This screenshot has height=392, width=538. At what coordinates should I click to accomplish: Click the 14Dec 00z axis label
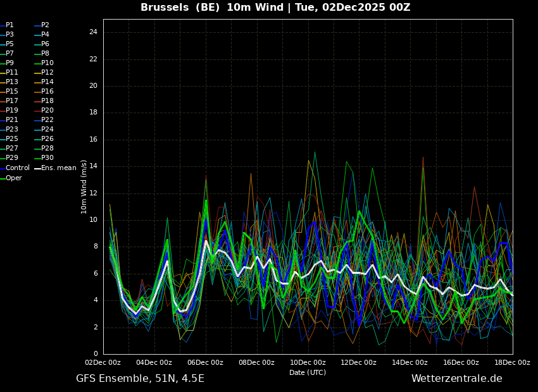[x=410, y=362]
